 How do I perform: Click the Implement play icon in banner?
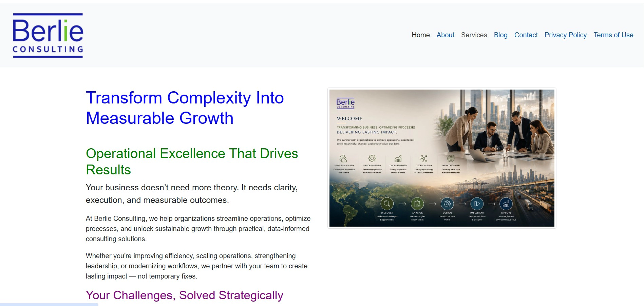click(x=477, y=204)
